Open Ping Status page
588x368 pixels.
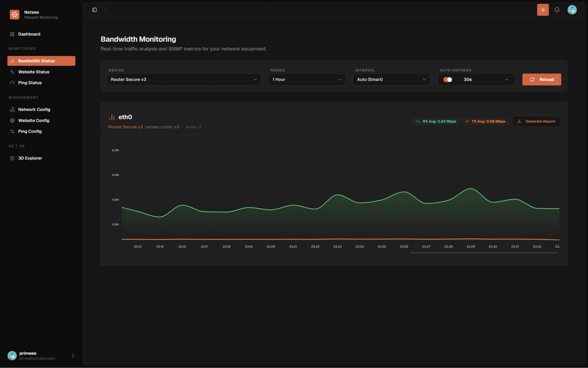[41, 83]
